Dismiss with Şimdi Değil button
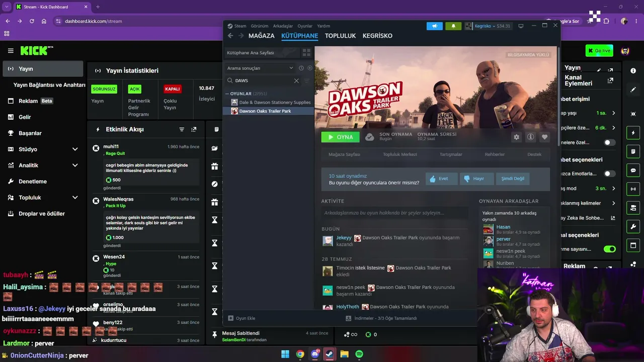The height and width of the screenshot is (362, 644). (512, 178)
